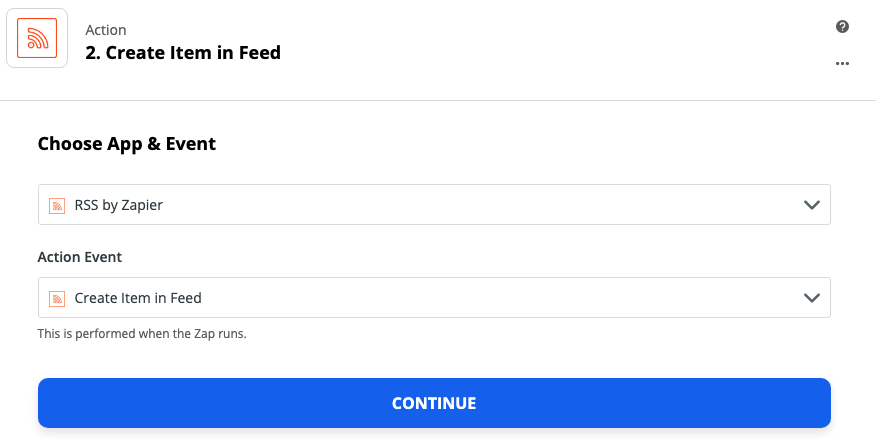Click the 'RSS by Zapier' text in selector
The width and height of the screenshot is (876, 445).
click(118, 205)
